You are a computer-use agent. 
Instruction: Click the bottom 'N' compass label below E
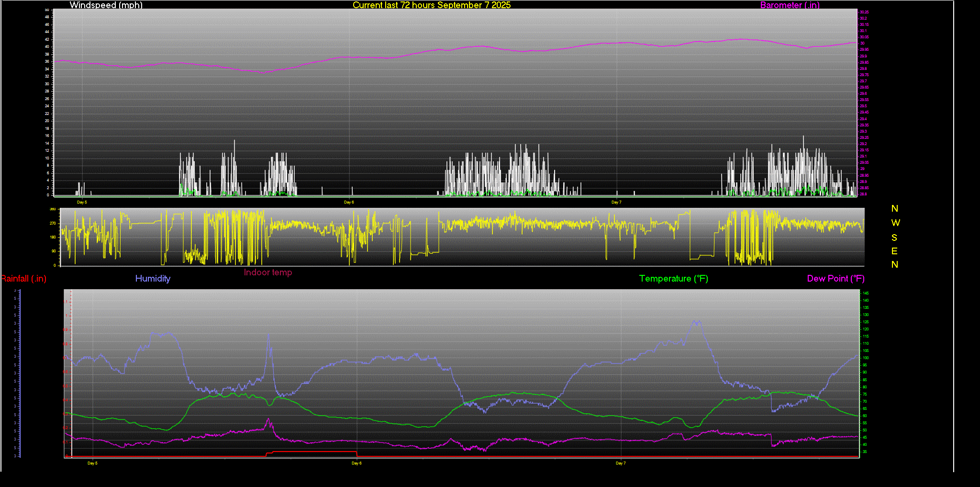895,264
